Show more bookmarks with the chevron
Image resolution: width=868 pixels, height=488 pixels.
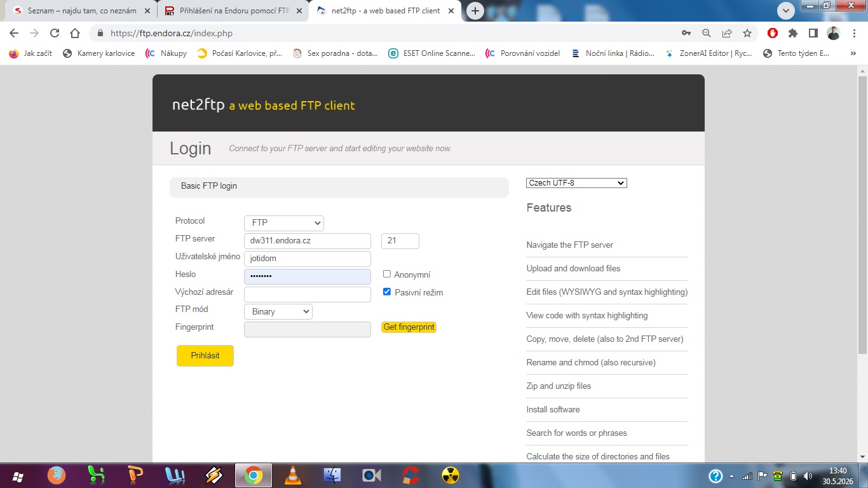click(x=853, y=53)
